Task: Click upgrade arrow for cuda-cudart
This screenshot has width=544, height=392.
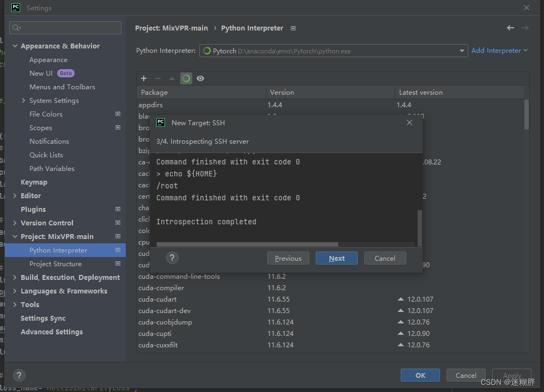Action: click(x=401, y=299)
